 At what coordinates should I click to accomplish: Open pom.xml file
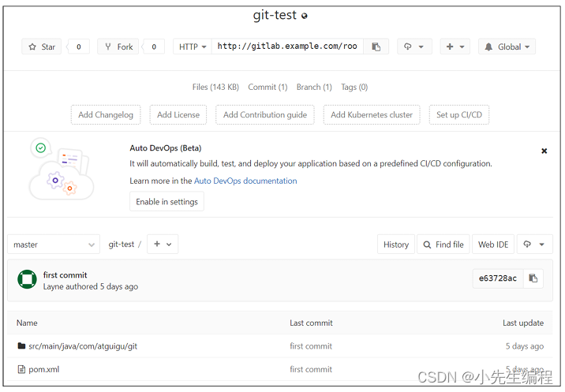pos(43,370)
